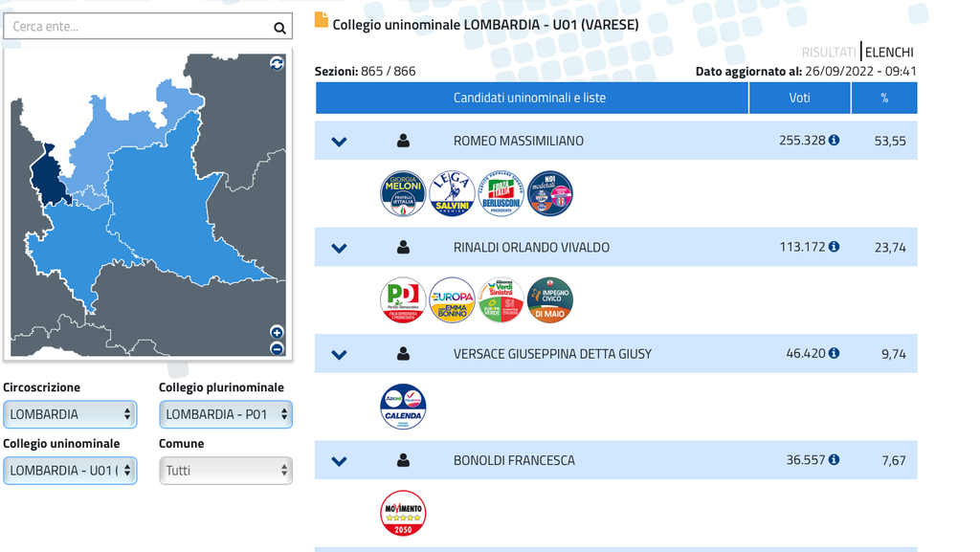The image size is (980, 552).
Task: Click the Movimento 5 Stelle logo
Action: [x=403, y=514]
